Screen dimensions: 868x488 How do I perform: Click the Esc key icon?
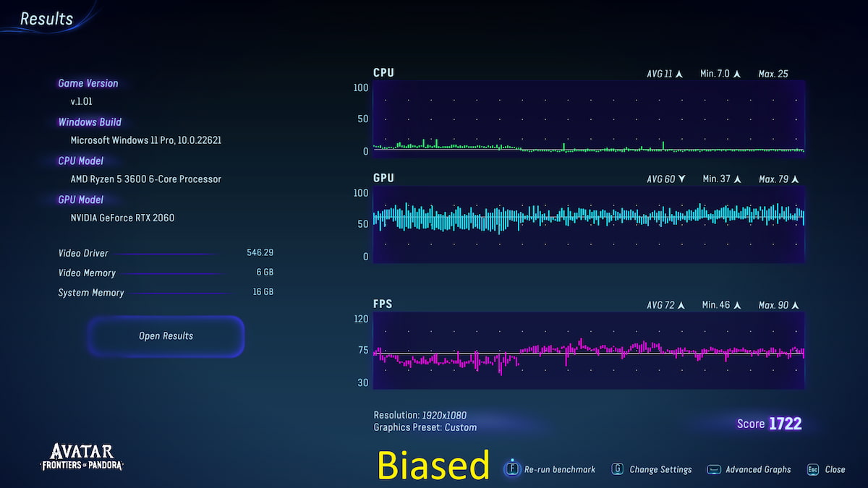(813, 469)
